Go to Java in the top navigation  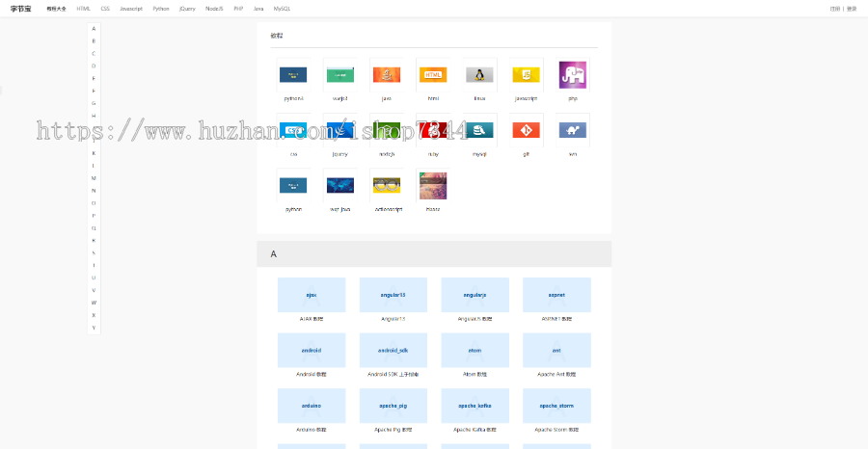pos(258,9)
